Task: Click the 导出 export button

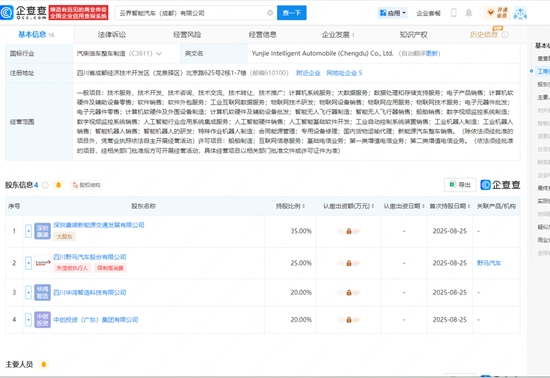Action: 460,184
